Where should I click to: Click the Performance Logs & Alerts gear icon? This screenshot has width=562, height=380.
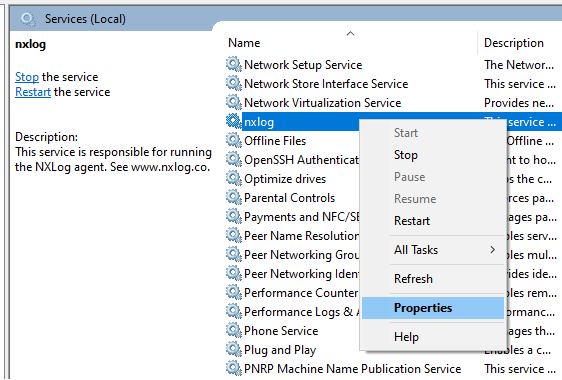pos(234,312)
